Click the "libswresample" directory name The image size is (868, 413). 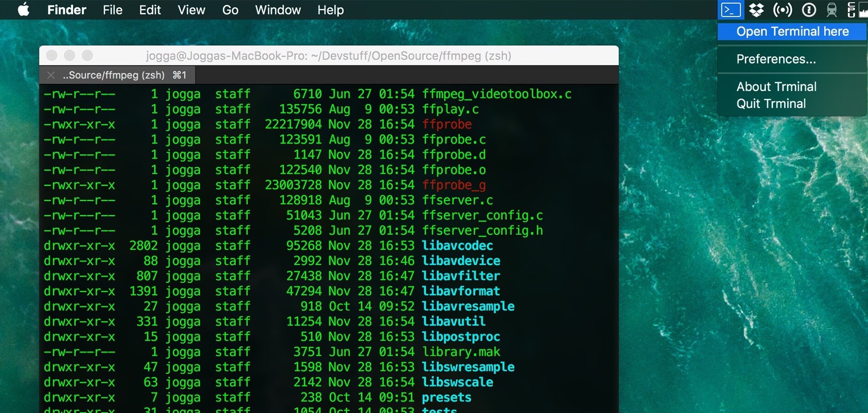coord(468,367)
